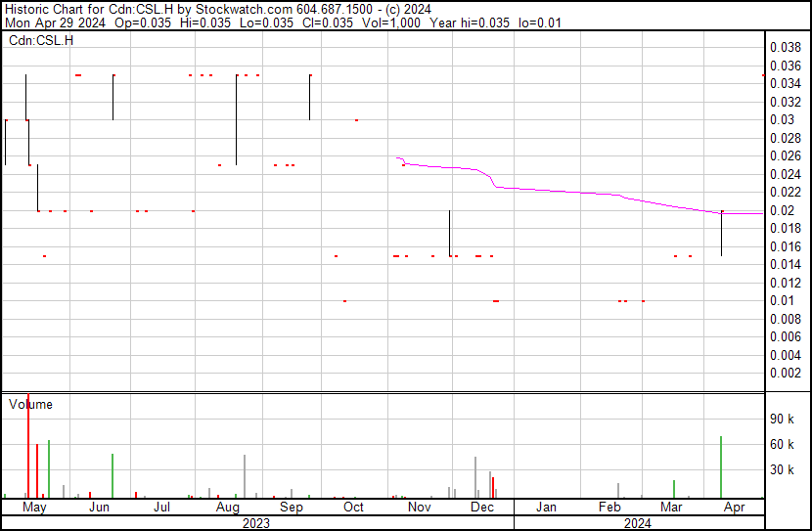
Task: Click the 0.016 price axis label
Action: [785, 246]
